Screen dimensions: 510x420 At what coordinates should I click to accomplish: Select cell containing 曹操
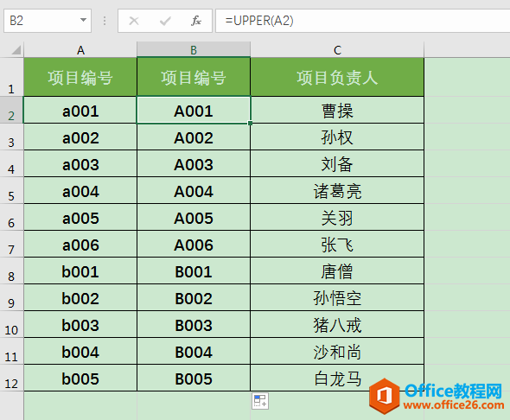pyautogui.click(x=337, y=111)
